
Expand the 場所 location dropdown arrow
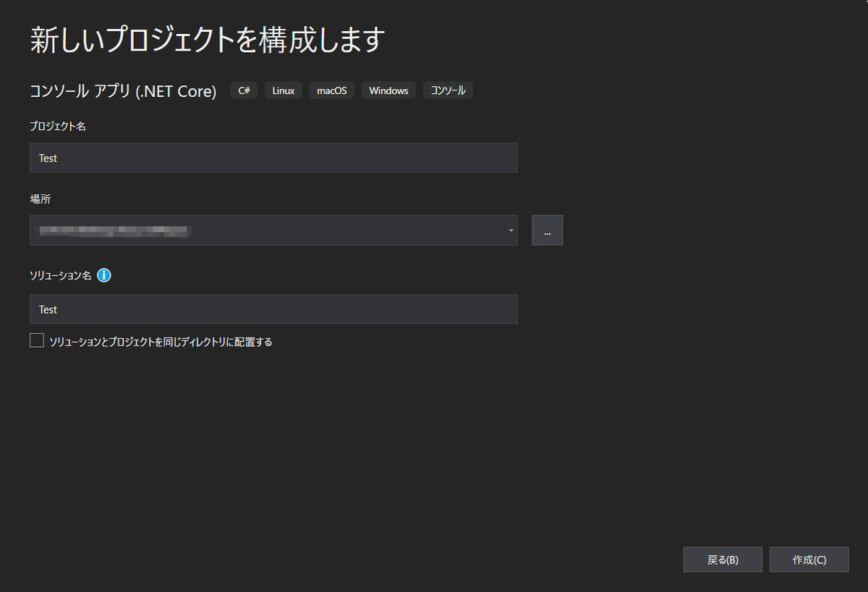point(511,230)
